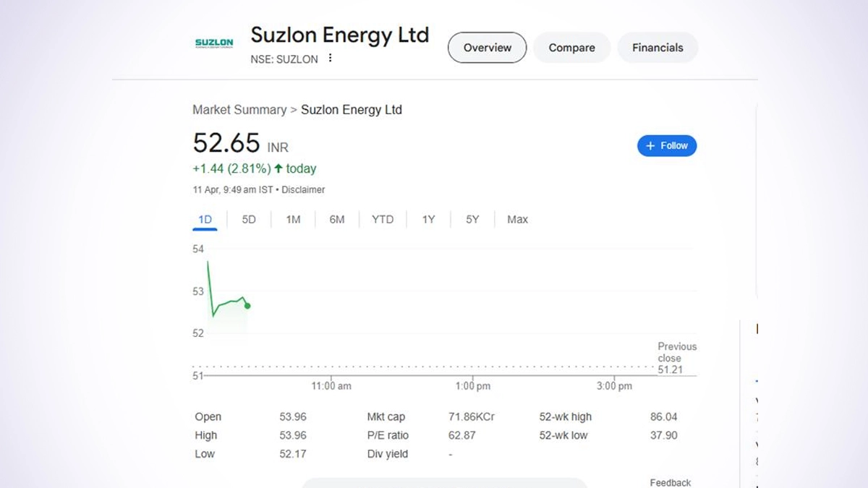Open the Financials tab

click(x=658, y=48)
